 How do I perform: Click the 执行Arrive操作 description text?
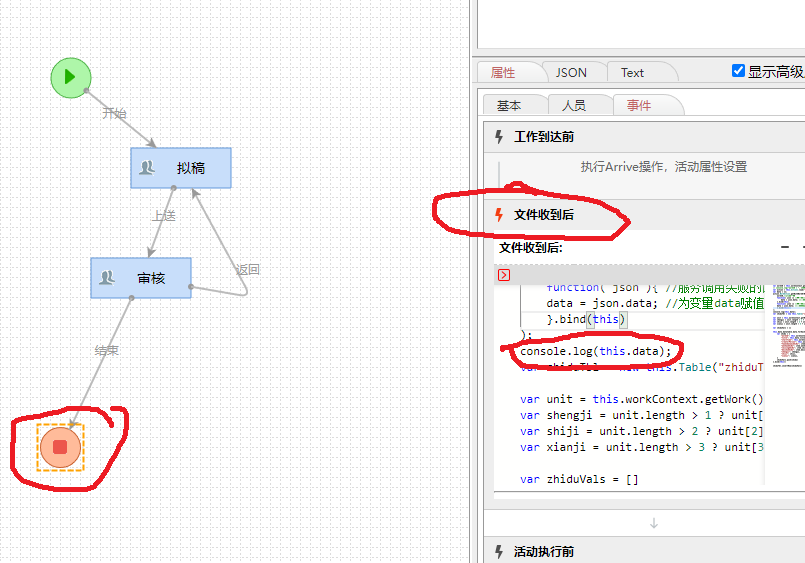664,167
